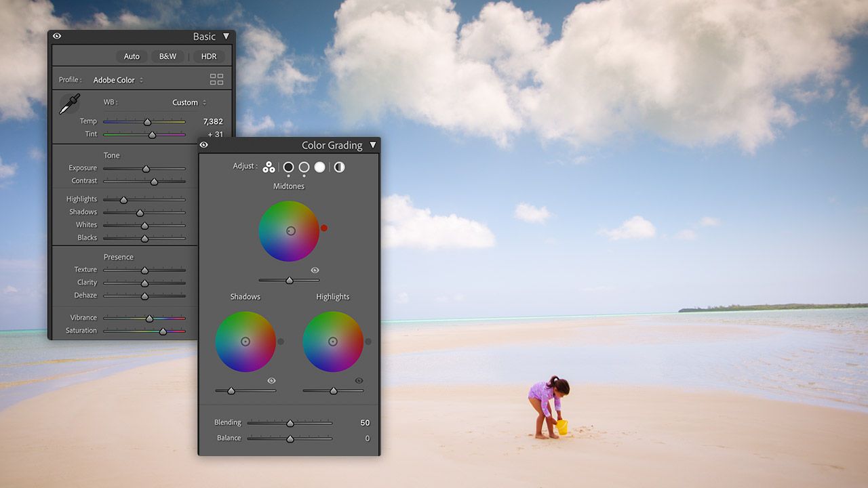Click the Highlights label above its color wheel
The image size is (868, 488).
(333, 296)
